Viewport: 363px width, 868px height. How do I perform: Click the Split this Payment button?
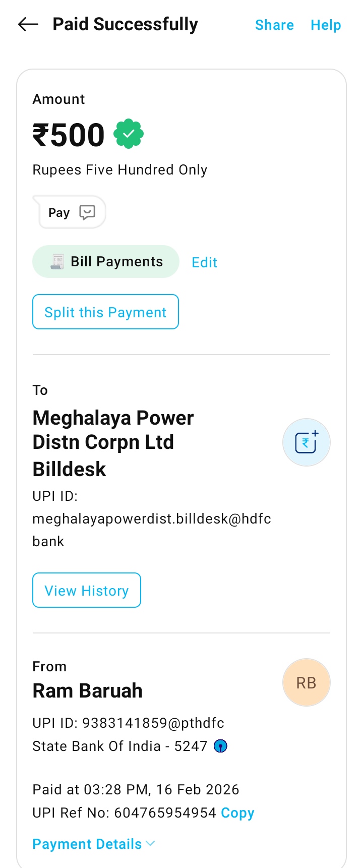[x=105, y=312]
